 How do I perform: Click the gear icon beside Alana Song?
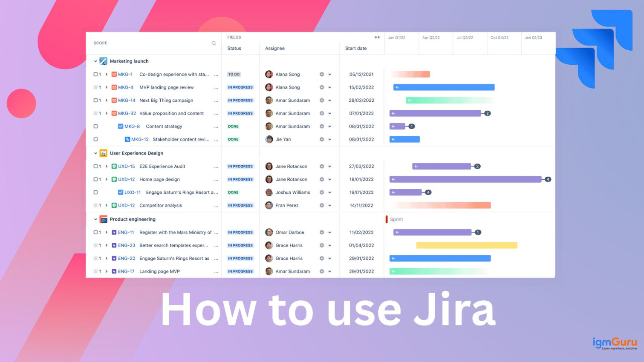pos(322,74)
